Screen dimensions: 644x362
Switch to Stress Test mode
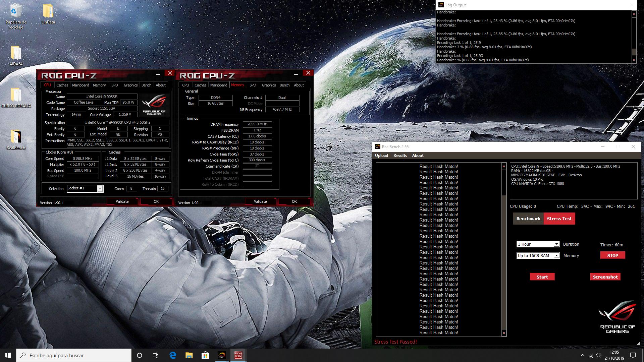click(x=559, y=219)
